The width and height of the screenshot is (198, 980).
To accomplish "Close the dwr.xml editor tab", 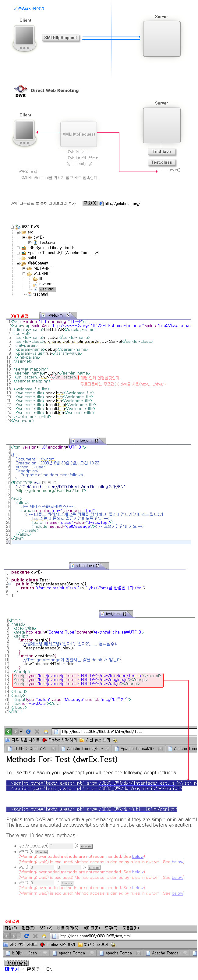I will [97, 441].
